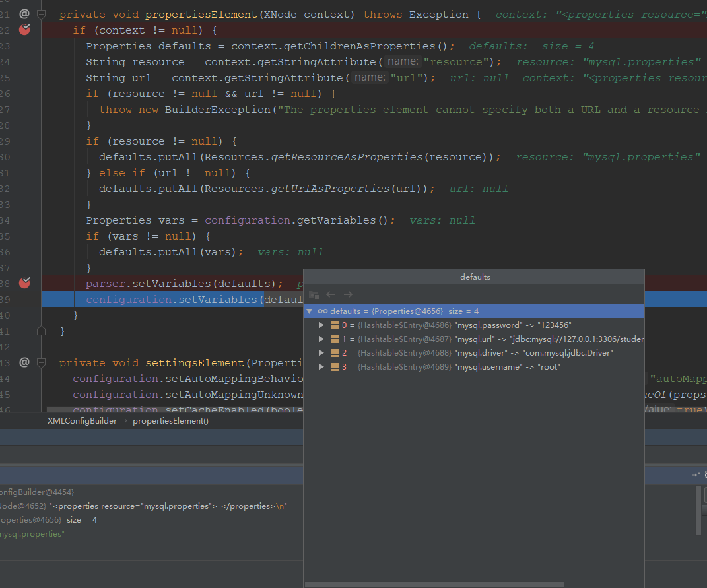
Task: Click configuration.getVariables() call
Action: [x=296, y=220]
